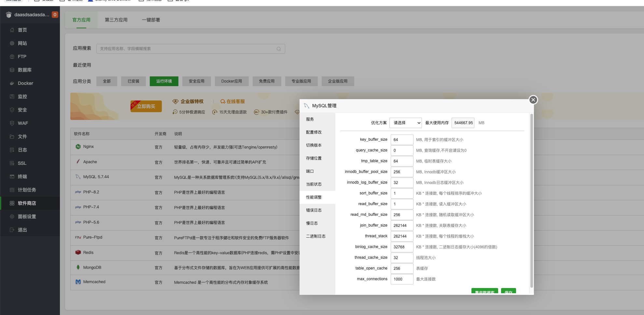This screenshot has height=315, width=644.
Task: Click the Redis cube icon
Action: (78, 252)
